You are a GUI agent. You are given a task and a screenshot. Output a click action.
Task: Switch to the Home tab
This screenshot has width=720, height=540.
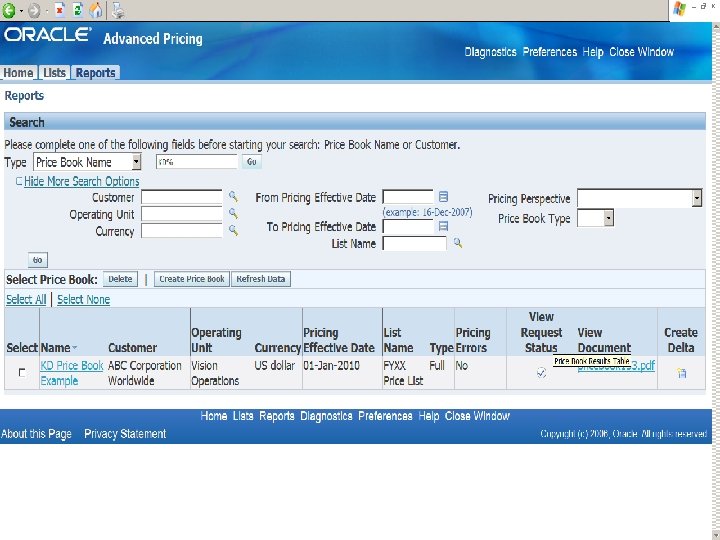pos(18,73)
